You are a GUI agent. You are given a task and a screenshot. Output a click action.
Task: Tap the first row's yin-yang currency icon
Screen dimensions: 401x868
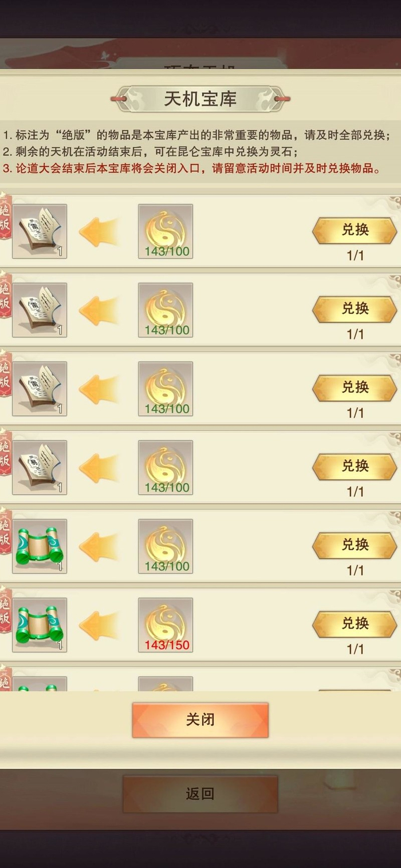tap(166, 231)
